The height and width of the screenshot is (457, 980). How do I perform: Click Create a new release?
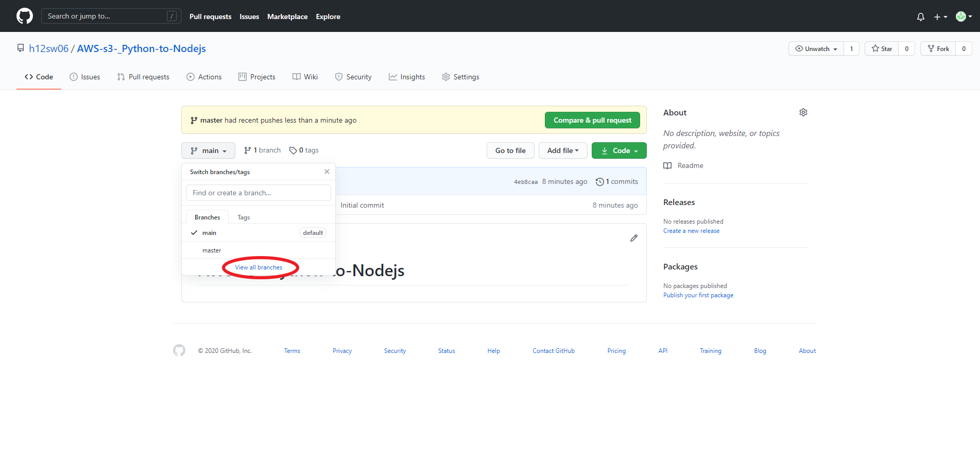(691, 231)
